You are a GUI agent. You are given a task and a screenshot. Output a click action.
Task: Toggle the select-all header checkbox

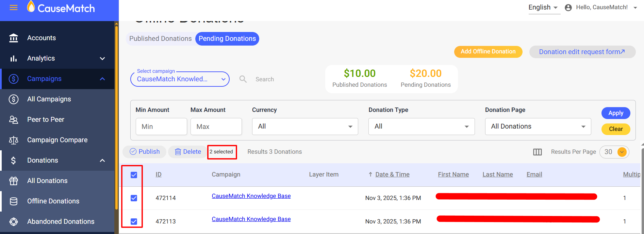pos(134,175)
